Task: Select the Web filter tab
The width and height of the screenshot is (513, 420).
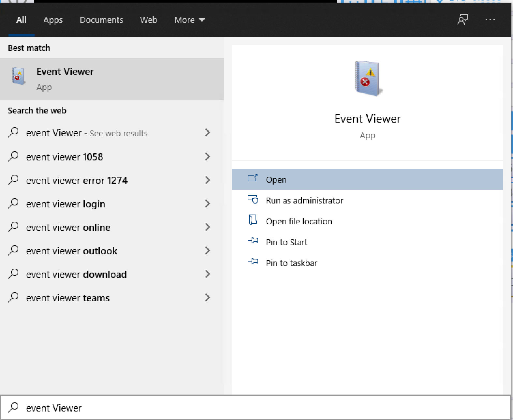Action: 149,20
